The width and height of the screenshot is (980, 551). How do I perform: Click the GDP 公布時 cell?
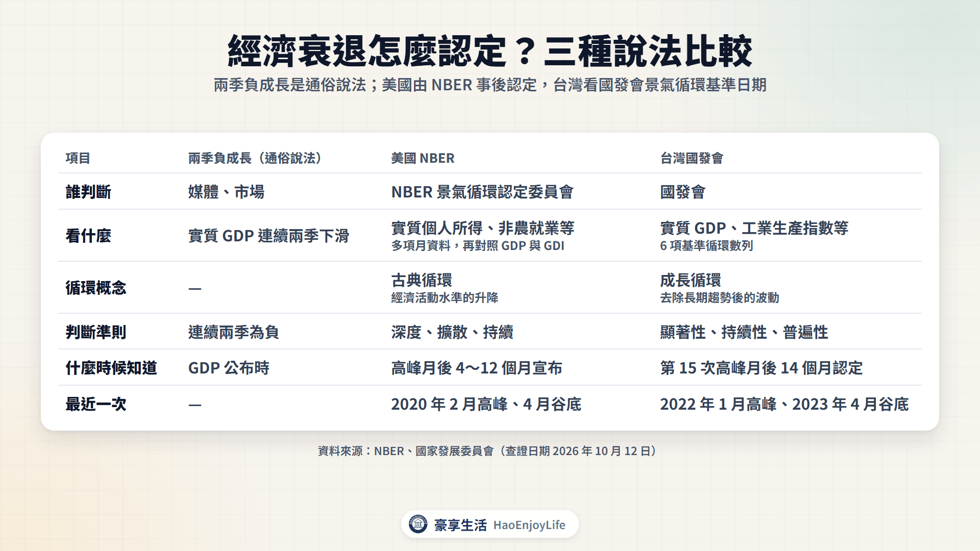coord(229,368)
